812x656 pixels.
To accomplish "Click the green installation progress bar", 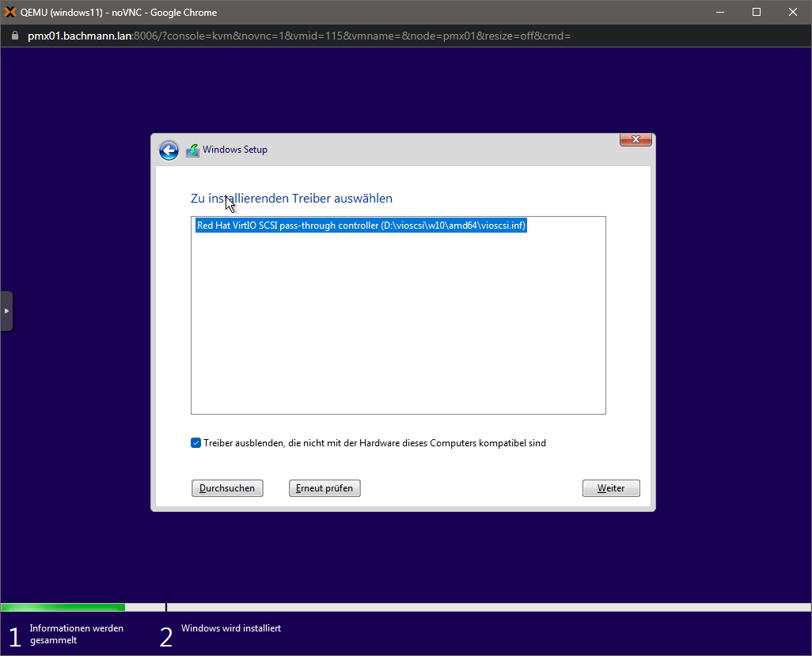I will (x=63, y=607).
